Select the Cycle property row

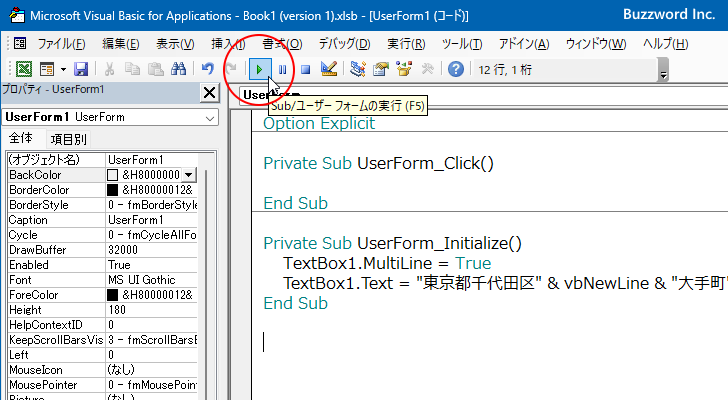pos(103,235)
